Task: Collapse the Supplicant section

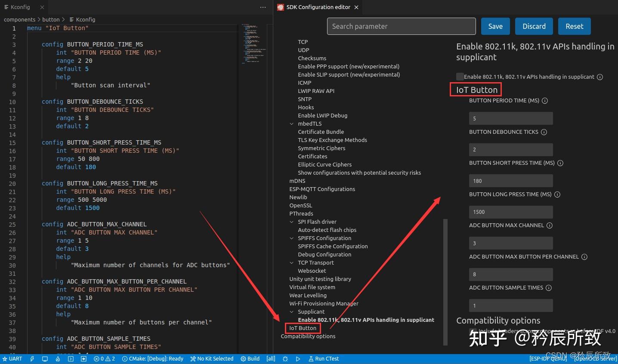Action: (292, 312)
